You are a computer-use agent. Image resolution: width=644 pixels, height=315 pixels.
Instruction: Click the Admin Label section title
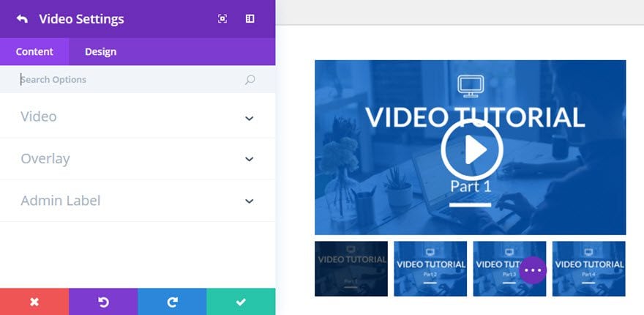[60, 201]
